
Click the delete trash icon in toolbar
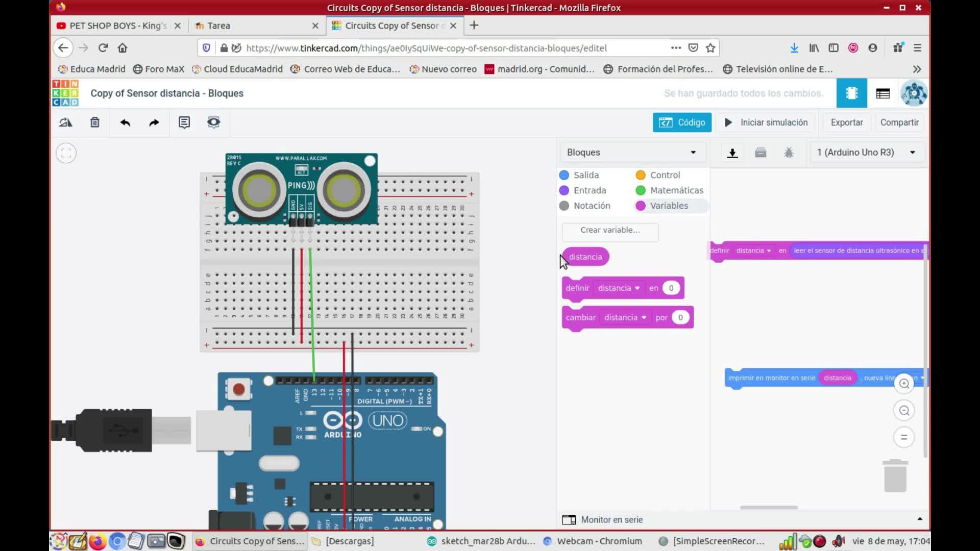(x=95, y=122)
